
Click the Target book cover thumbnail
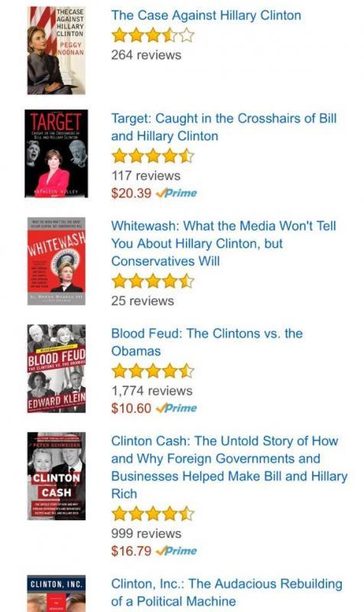click(56, 154)
